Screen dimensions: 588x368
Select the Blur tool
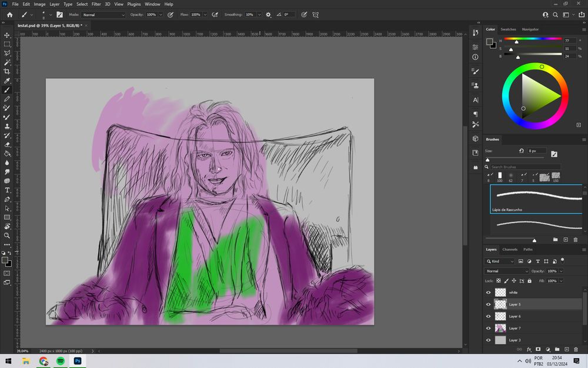(x=6, y=163)
